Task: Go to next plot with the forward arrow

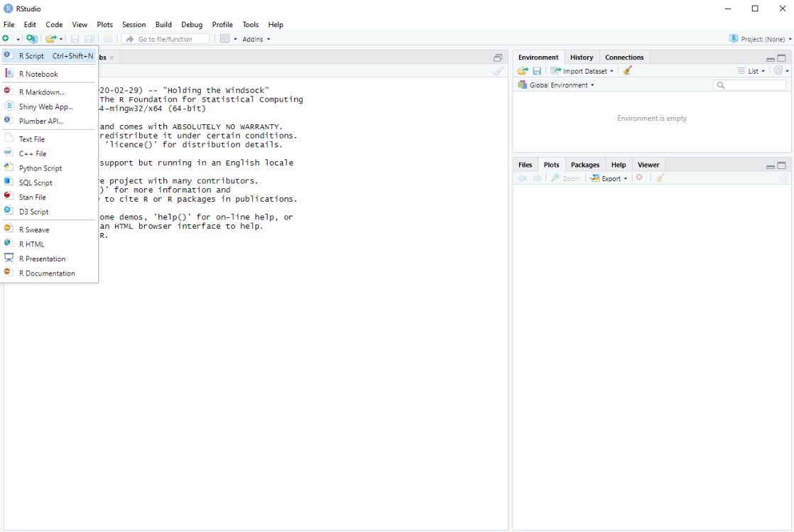Action: tap(538, 178)
